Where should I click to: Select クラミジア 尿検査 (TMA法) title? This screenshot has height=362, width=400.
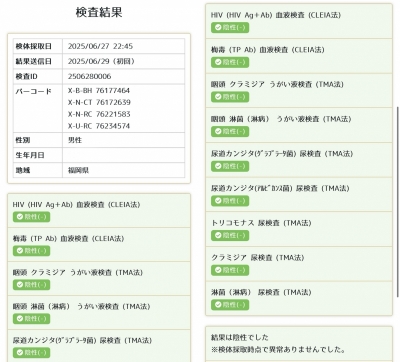click(x=258, y=258)
